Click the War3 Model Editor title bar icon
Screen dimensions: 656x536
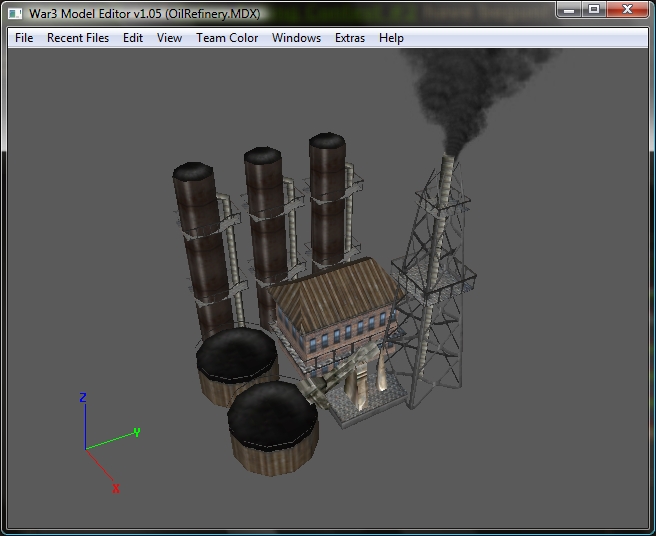tap(15, 14)
